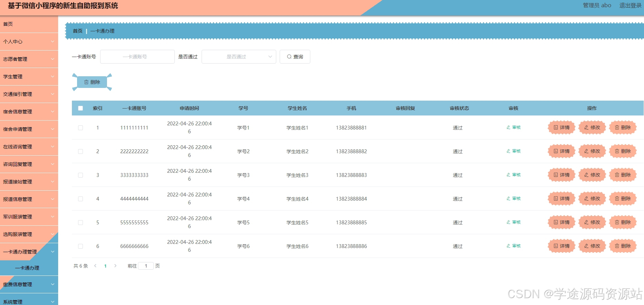Open the 是否通过 dropdown filter
Viewport: 644px width, 305px height.
point(239,57)
